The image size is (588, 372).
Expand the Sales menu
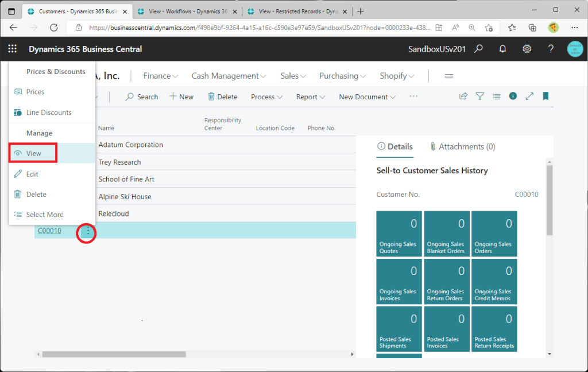293,76
